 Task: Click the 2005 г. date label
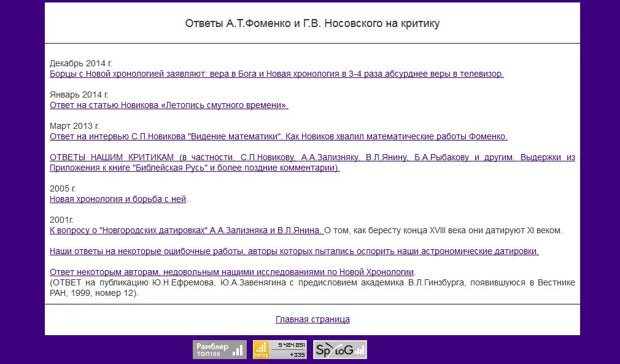[x=63, y=188]
